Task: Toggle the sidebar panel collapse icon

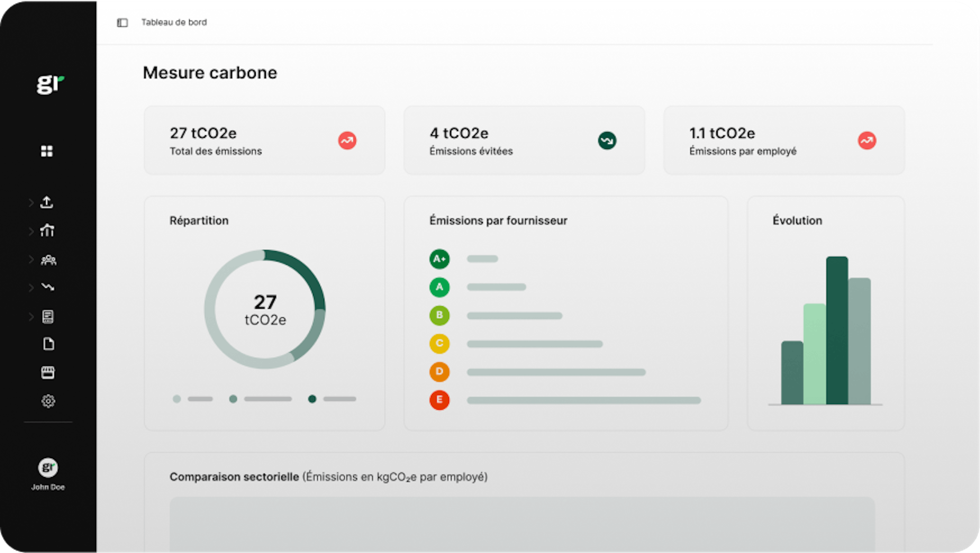Action: coord(122,23)
